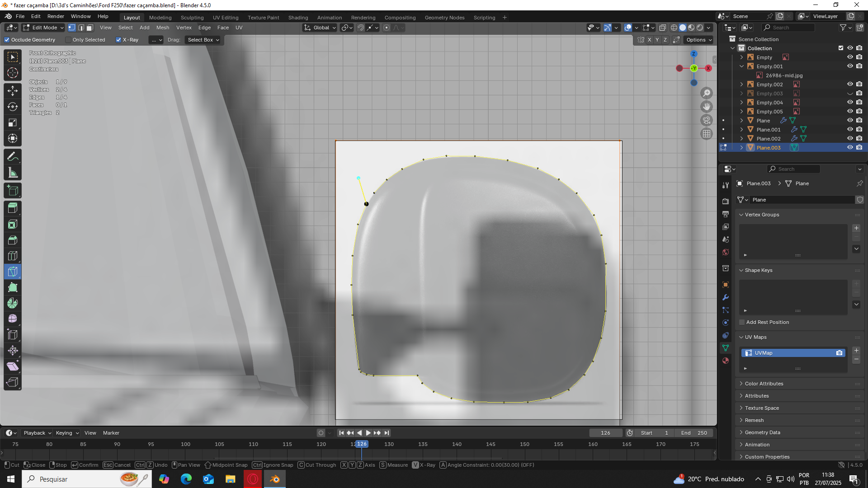Screen dimensions: 868x488
Task: Expand the Color Attributes panel
Action: [x=764, y=384]
